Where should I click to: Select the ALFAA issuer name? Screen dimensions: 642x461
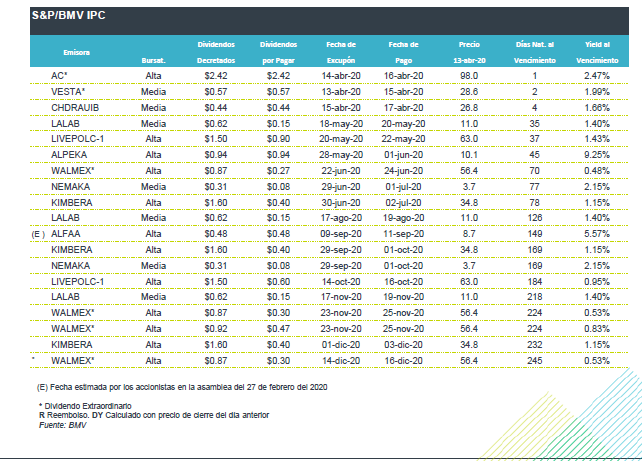(66, 234)
